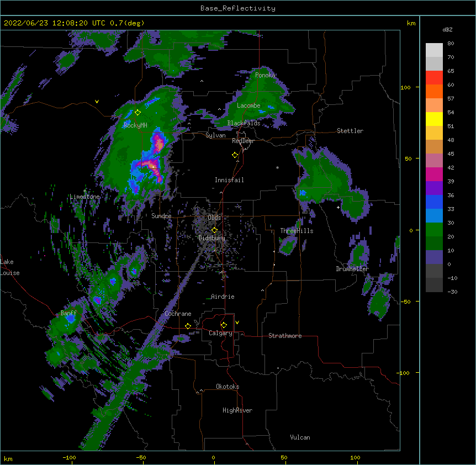This screenshot has width=476, height=465.
Task: Click the green echo cell beside ThreeHills
Action: click(x=288, y=245)
